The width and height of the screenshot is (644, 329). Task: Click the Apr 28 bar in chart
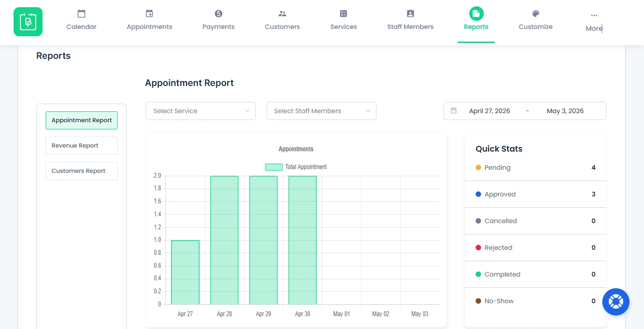tap(224, 240)
